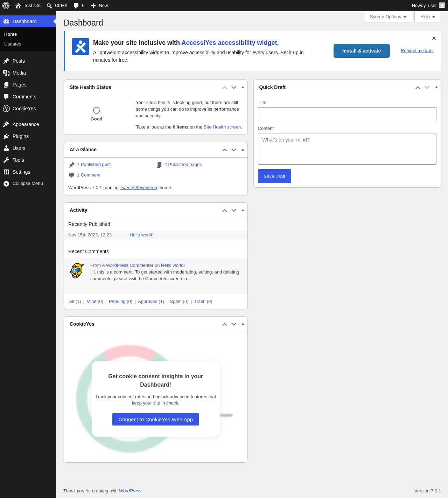Open the Site Health screen link
Viewport: 448px width, 498px height.
222,127
